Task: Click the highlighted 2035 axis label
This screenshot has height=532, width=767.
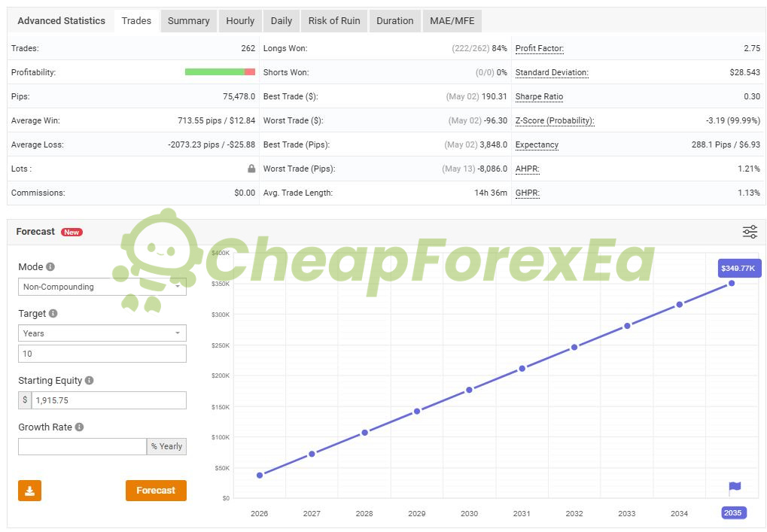Action: [733, 513]
